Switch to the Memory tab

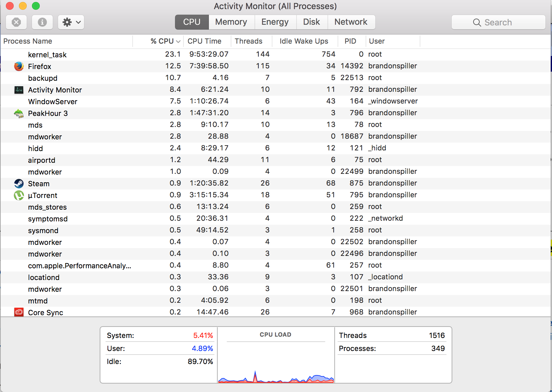click(x=231, y=22)
